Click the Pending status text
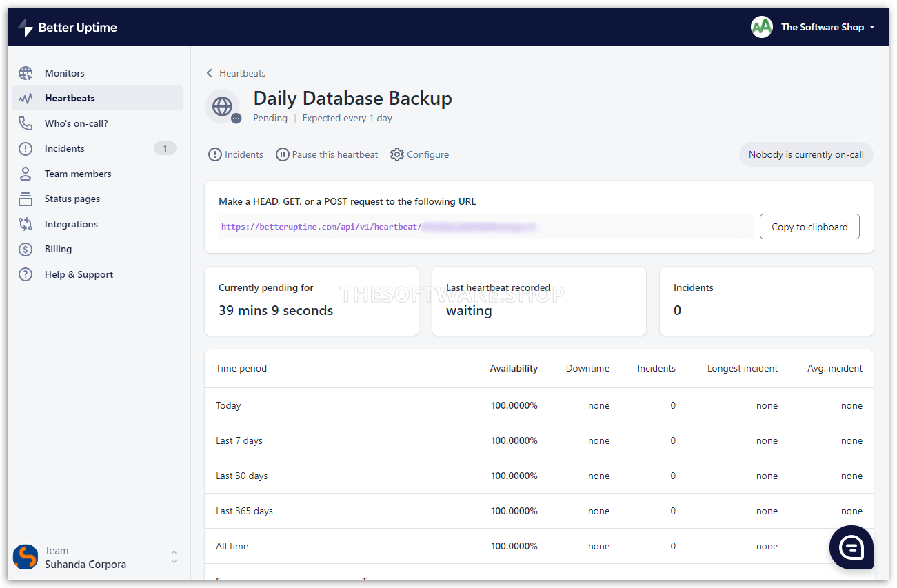The height and width of the screenshot is (588, 897). click(x=270, y=118)
